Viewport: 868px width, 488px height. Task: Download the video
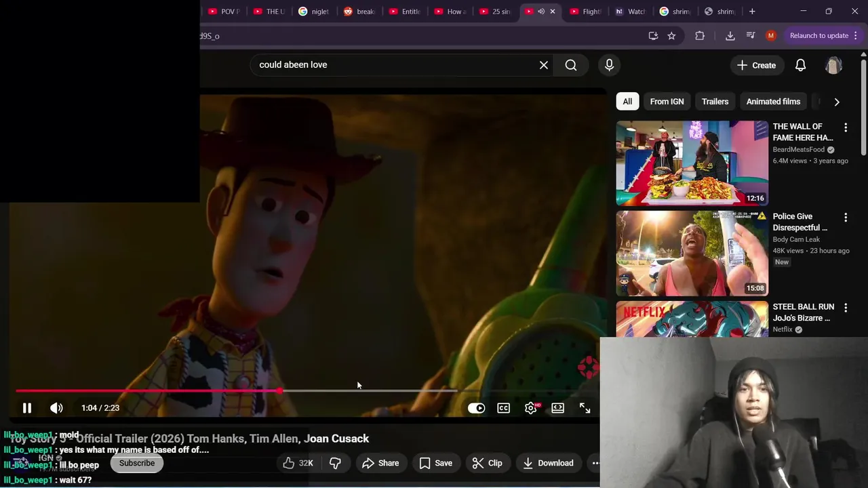tap(548, 463)
